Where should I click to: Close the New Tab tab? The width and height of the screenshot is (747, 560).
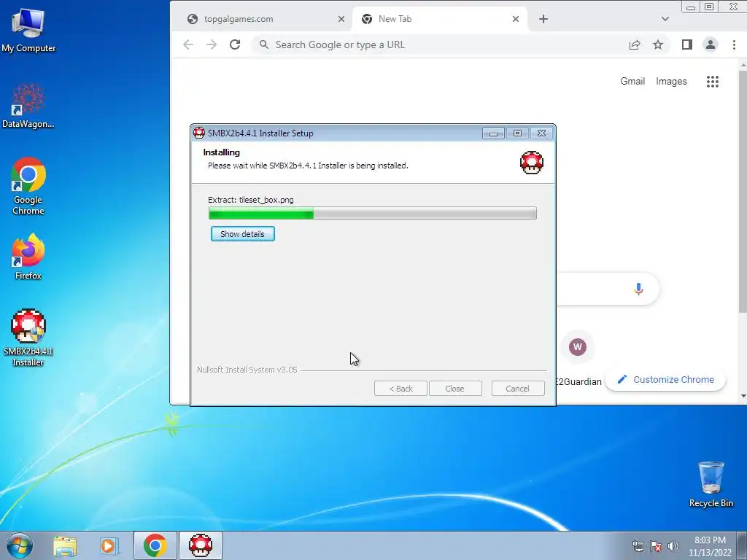click(x=516, y=19)
